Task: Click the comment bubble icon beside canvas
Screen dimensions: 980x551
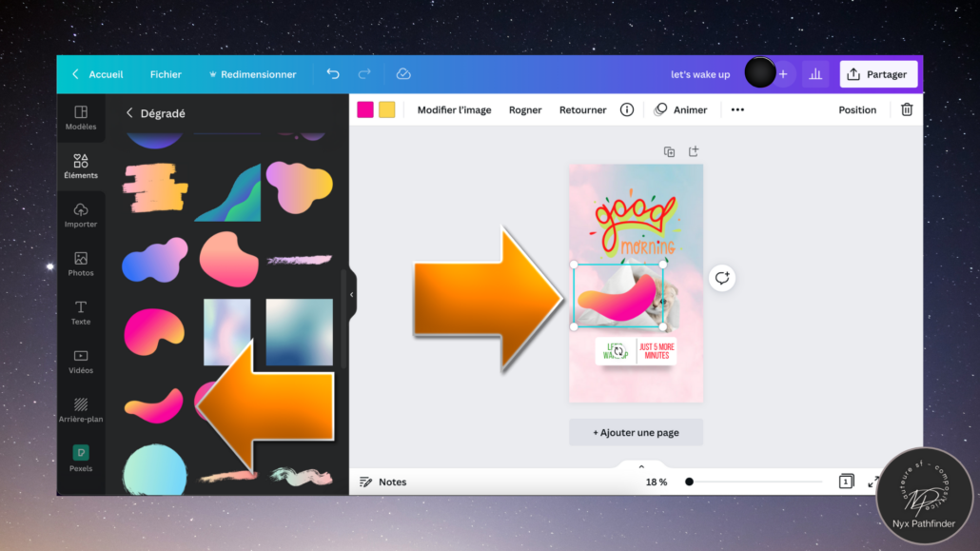Action: coord(722,278)
